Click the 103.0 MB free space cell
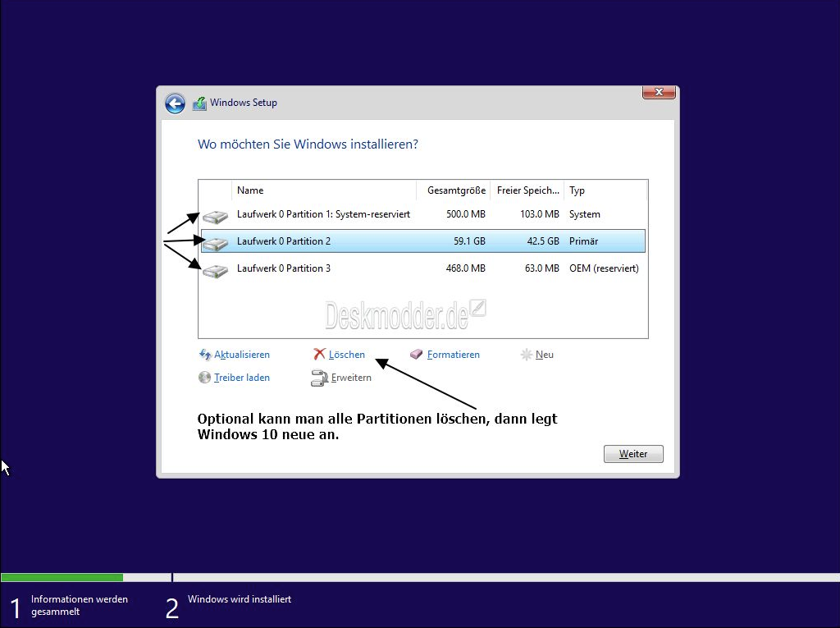The image size is (840, 628). coord(540,214)
